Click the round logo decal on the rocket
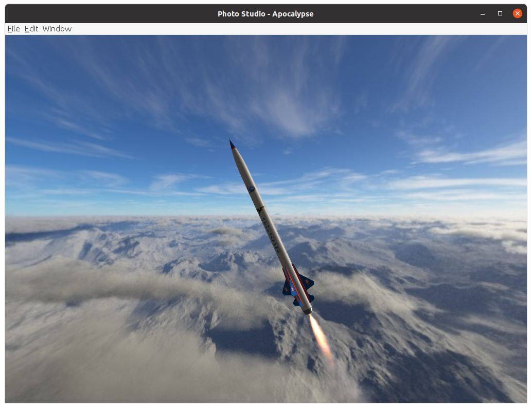The height and width of the screenshot is (408, 532). (x=252, y=188)
